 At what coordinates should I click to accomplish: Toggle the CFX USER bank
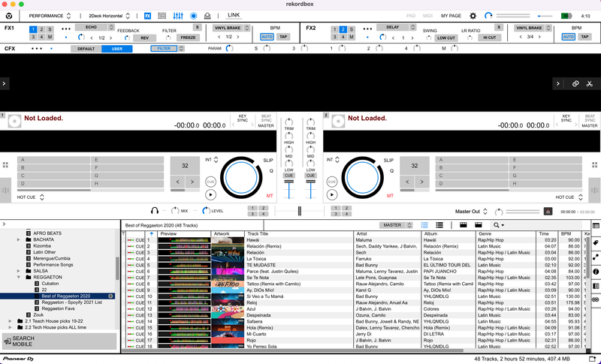(x=116, y=49)
